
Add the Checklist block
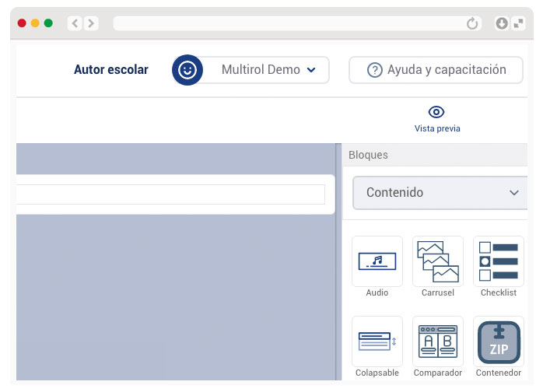499,261
